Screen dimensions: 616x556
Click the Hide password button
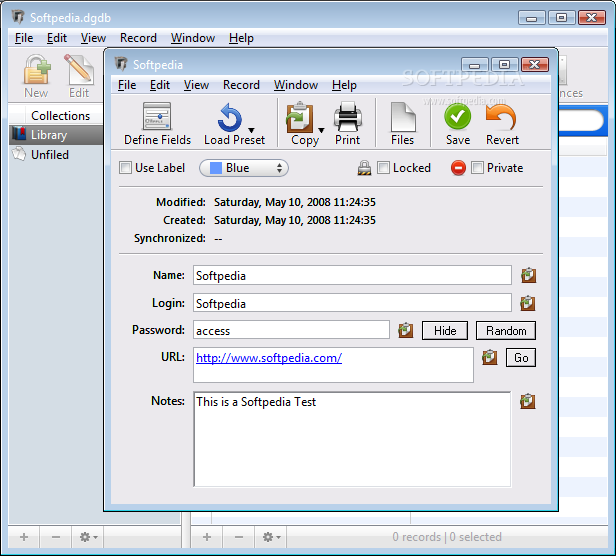pyautogui.click(x=445, y=330)
